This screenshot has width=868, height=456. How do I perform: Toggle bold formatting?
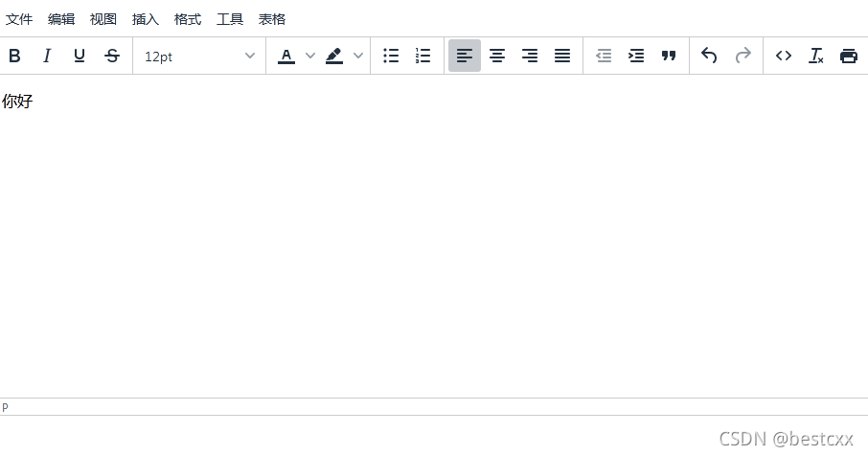click(15, 56)
